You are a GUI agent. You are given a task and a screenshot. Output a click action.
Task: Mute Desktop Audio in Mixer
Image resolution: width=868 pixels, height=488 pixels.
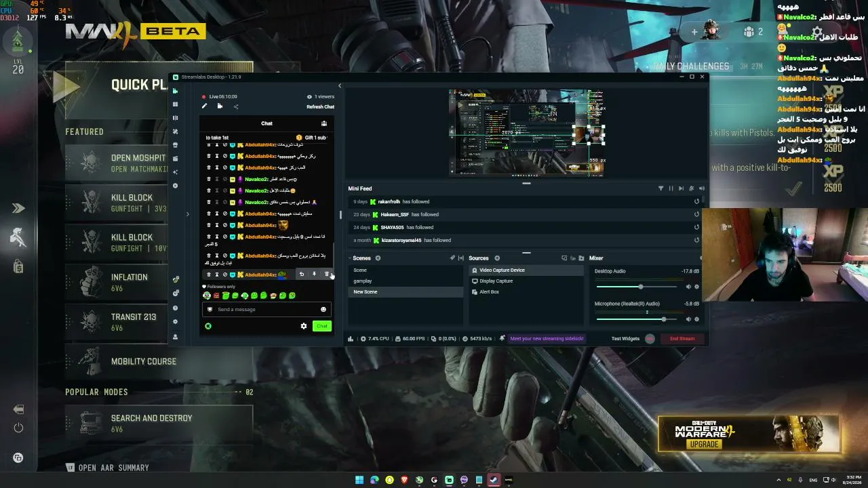point(688,287)
